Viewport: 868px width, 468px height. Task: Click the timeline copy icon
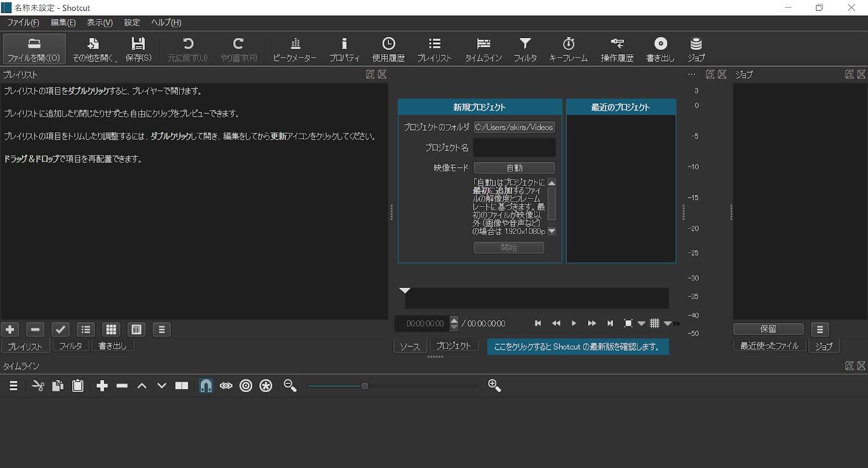tap(58, 386)
